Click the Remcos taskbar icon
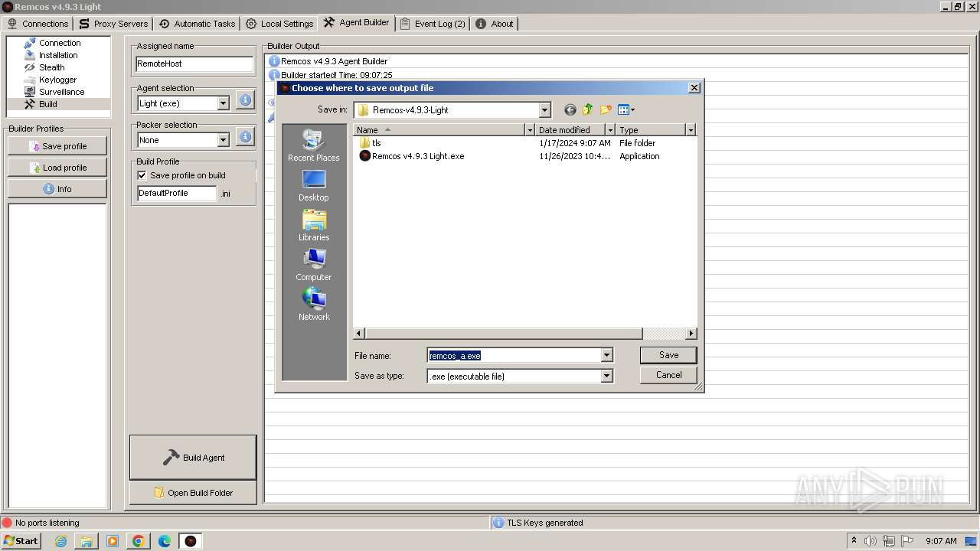Screen dimensions: 980x551 pos(191,541)
